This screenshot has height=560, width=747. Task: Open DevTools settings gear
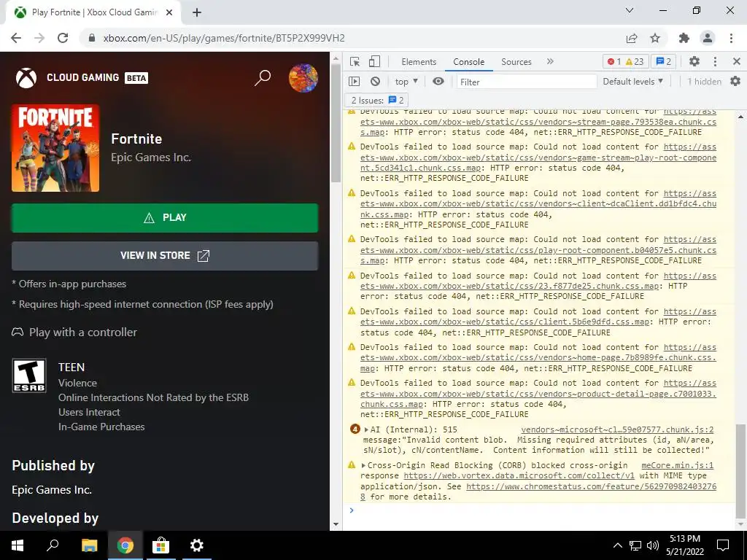pos(694,61)
